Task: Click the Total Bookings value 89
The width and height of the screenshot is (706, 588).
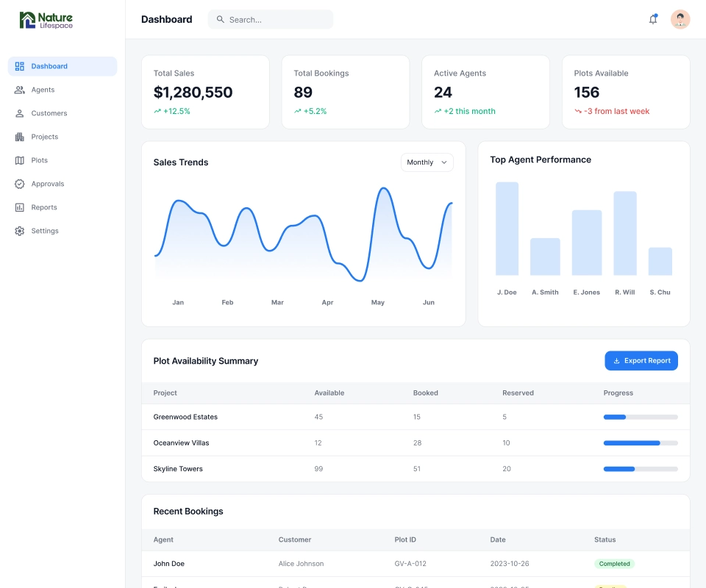Action: (x=303, y=92)
